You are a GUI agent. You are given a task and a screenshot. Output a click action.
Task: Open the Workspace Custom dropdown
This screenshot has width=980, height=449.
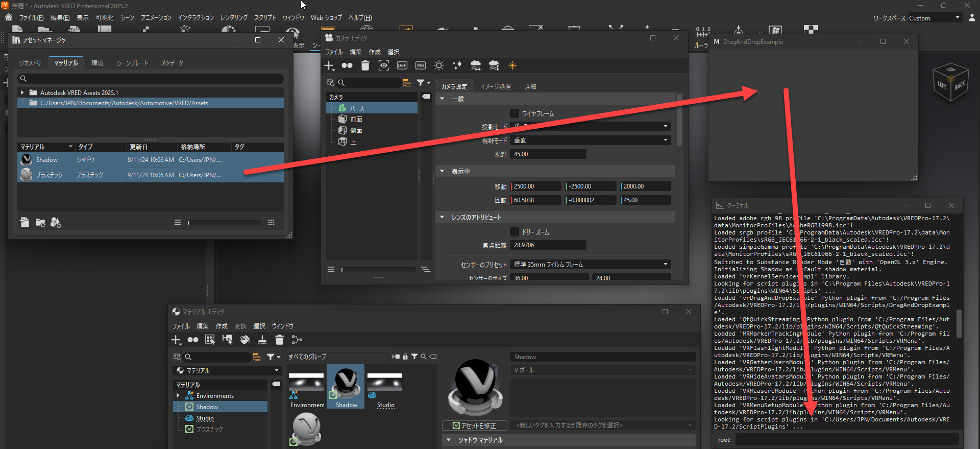coord(935,18)
